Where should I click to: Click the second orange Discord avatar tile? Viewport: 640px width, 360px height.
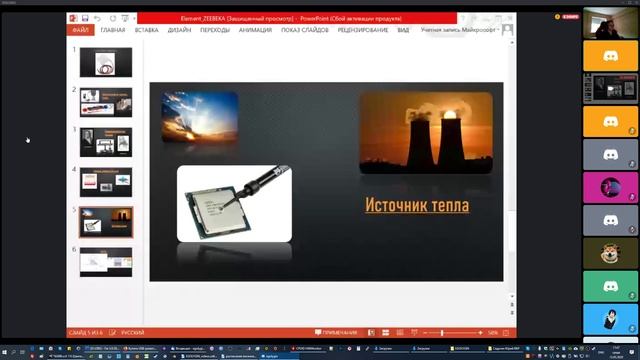(x=610, y=121)
